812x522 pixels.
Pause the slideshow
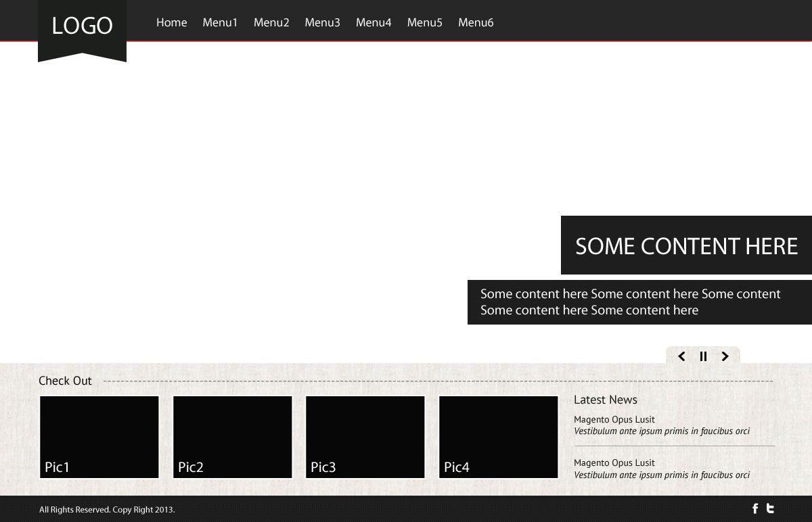[x=703, y=356]
